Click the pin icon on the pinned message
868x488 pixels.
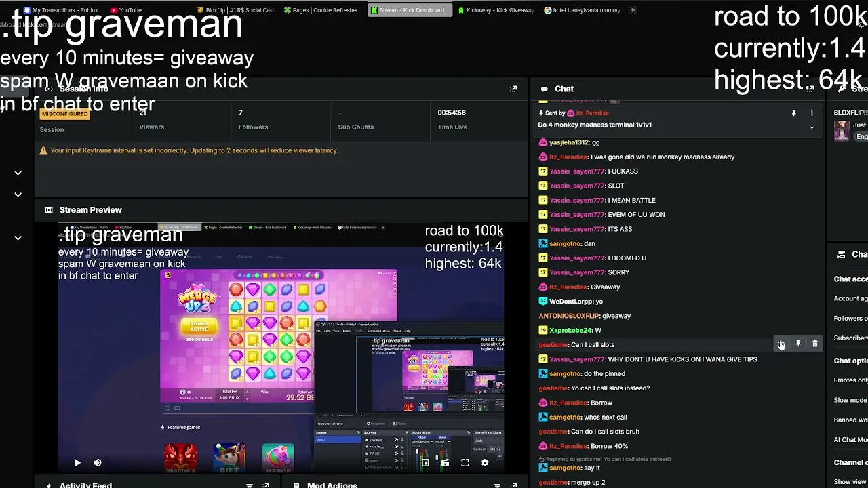[x=793, y=113]
